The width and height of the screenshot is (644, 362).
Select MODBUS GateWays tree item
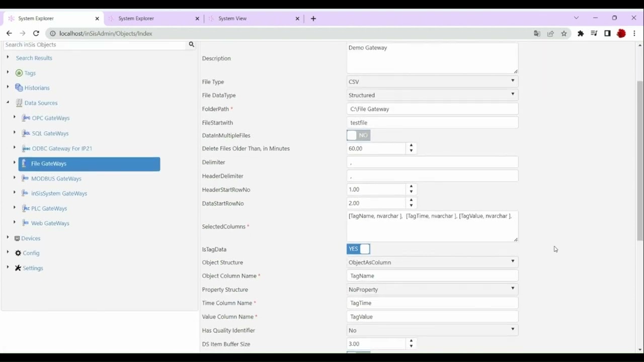pyautogui.click(x=56, y=178)
